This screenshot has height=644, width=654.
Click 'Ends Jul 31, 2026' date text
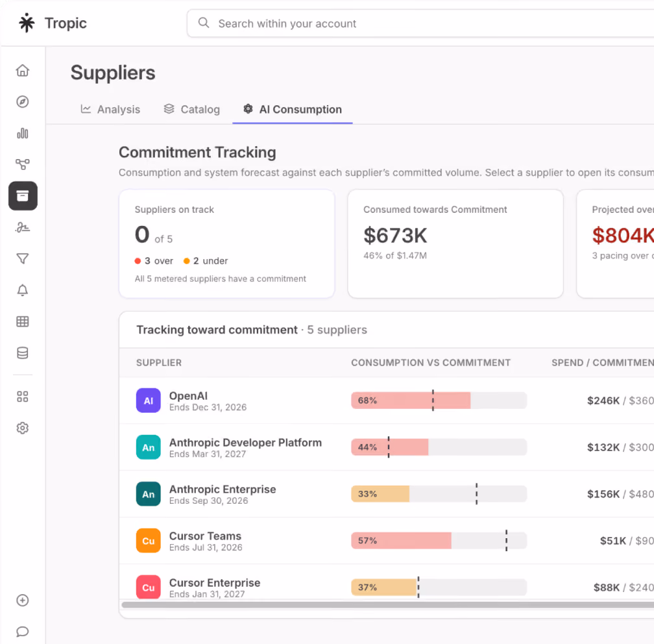(206, 547)
